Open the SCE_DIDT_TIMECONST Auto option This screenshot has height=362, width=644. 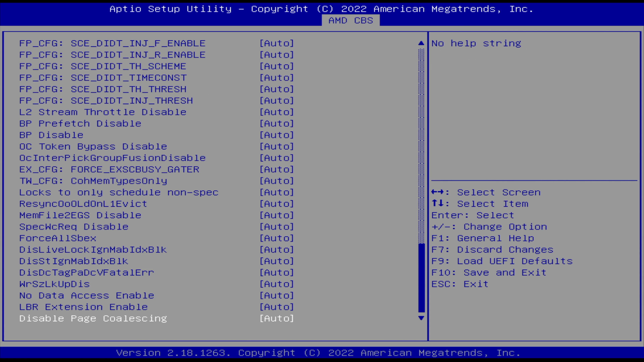(277, 78)
